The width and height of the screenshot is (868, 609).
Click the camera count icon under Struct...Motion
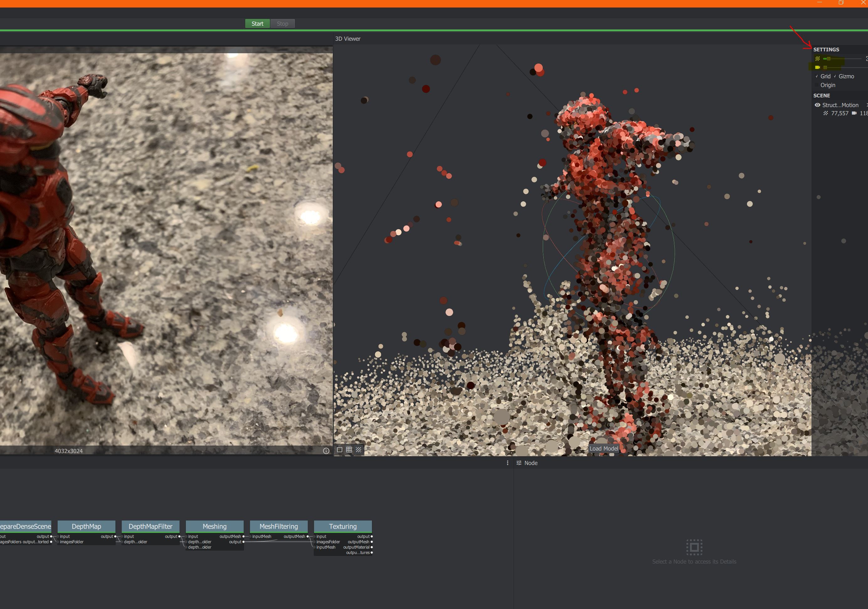point(854,113)
